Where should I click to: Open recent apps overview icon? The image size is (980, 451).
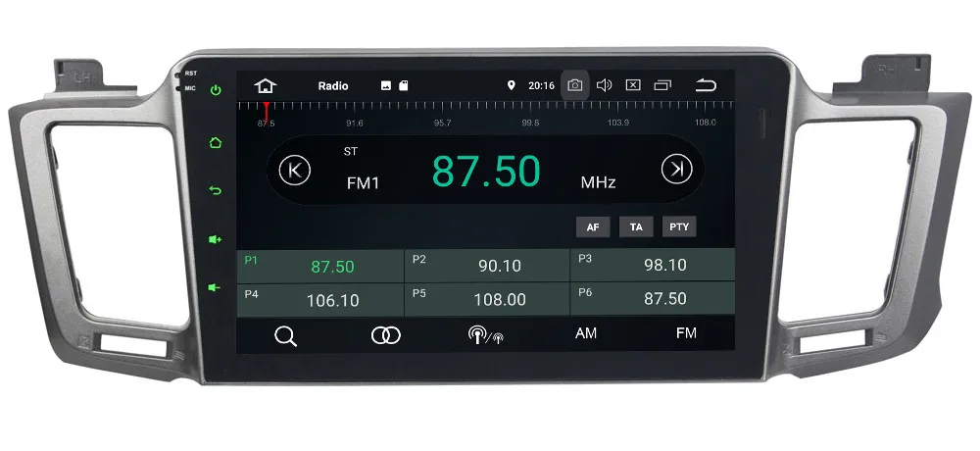pyautogui.click(x=662, y=85)
